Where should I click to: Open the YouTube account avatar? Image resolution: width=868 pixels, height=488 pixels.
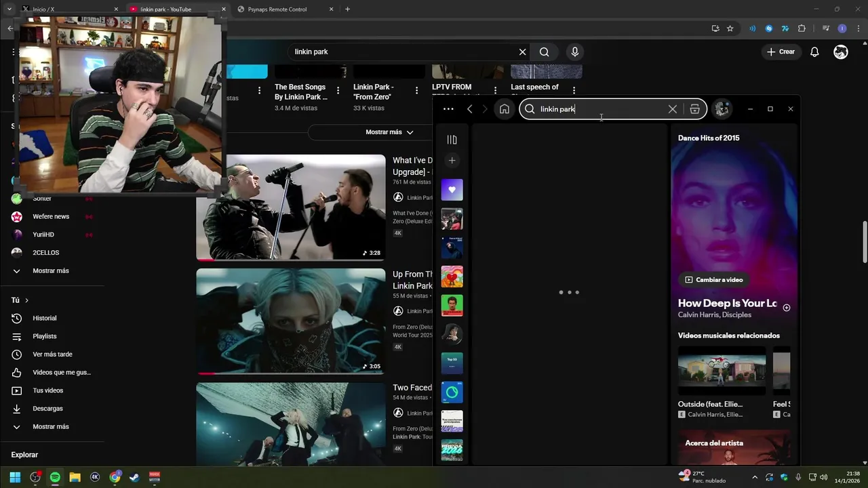pyautogui.click(x=841, y=52)
